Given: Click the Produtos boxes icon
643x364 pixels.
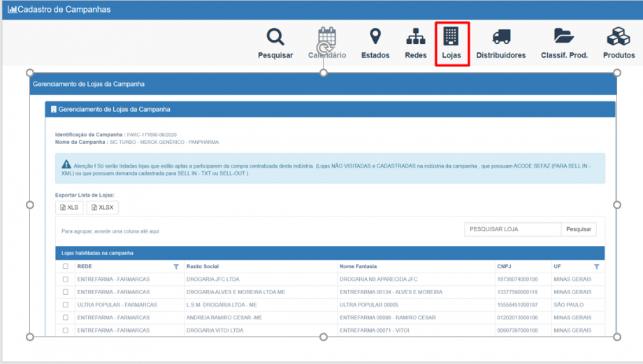Looking at the screenshot, I should click(619, 38).
